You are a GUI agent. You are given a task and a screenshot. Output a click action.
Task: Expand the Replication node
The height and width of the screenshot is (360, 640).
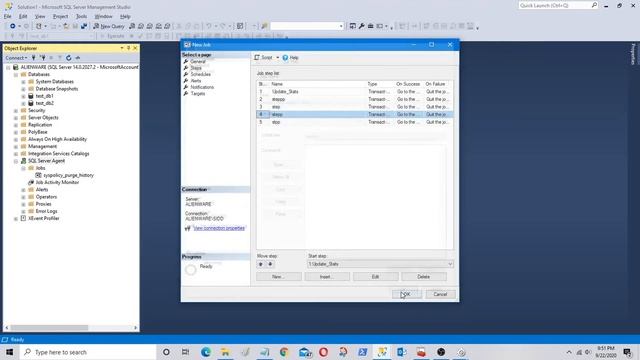point(16,125)
